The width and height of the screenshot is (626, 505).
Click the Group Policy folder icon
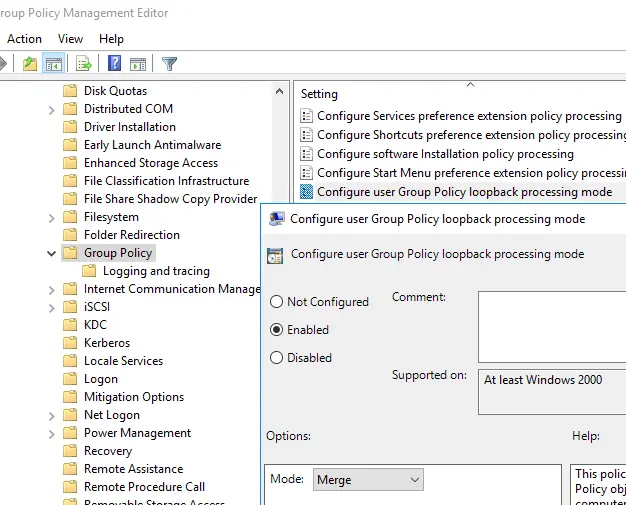point(70,253)
